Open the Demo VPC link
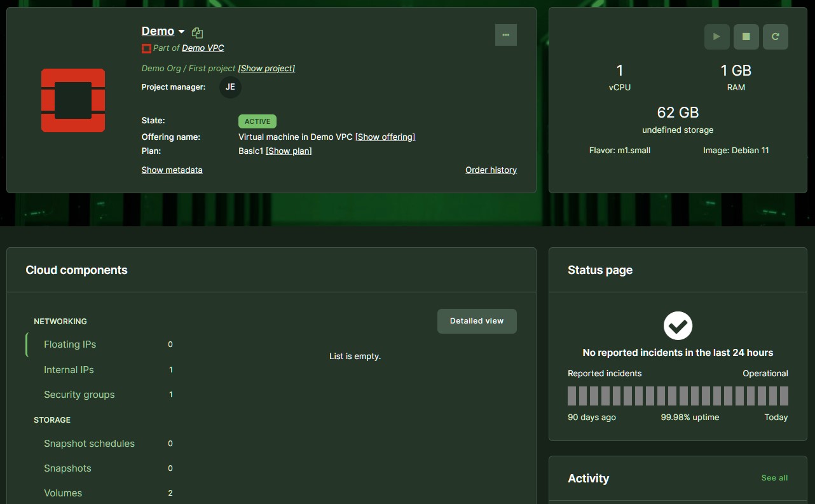The height and width of the screenshot is (504, 815). (203, 48)
